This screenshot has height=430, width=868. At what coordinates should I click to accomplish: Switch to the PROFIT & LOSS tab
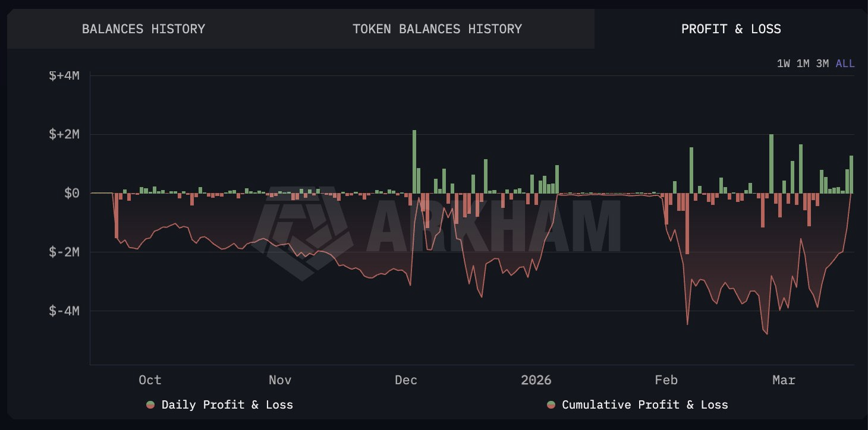tap(731, 28)
